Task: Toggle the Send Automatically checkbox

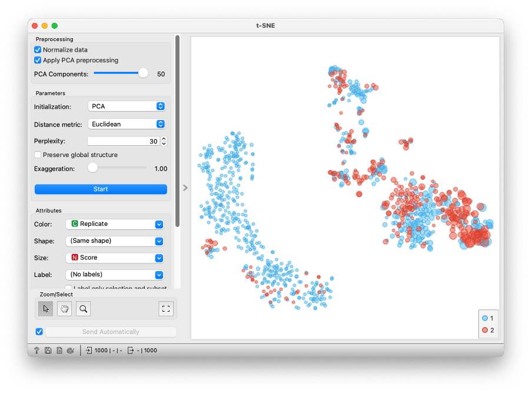Action: pyautogui.click(x=39, y=332)
